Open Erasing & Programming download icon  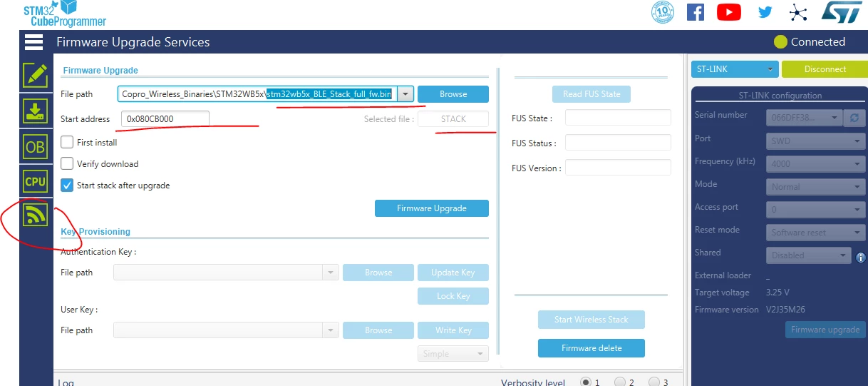(35, 111)
